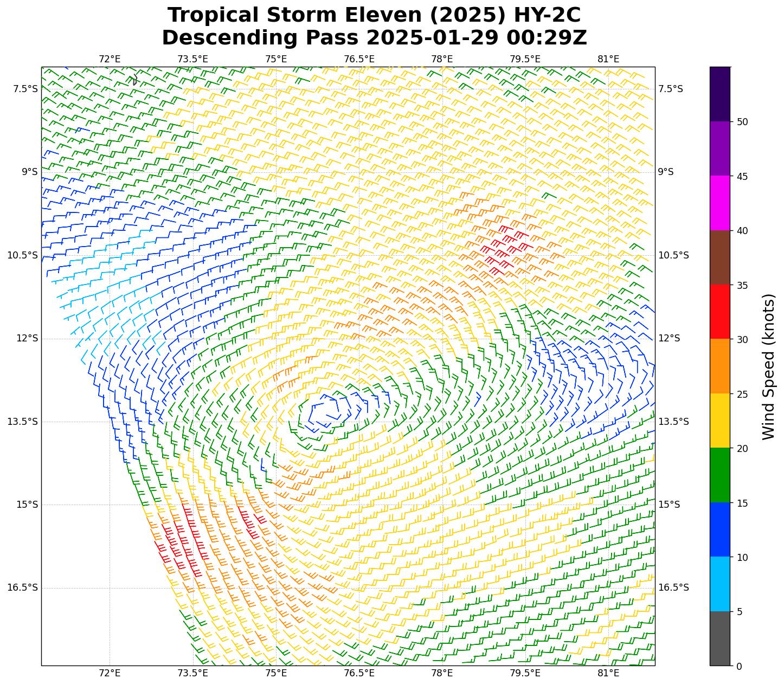784x685 pixels.
Task: Select the gray 0-5 knot colorbar segment
Action: pyautogui.click(x=719, y=638)
